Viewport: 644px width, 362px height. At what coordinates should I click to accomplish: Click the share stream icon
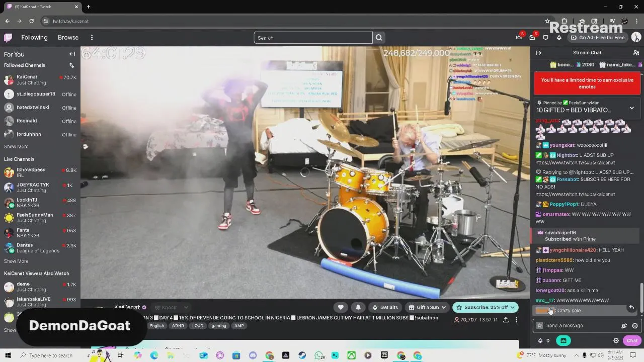[506, 320]
